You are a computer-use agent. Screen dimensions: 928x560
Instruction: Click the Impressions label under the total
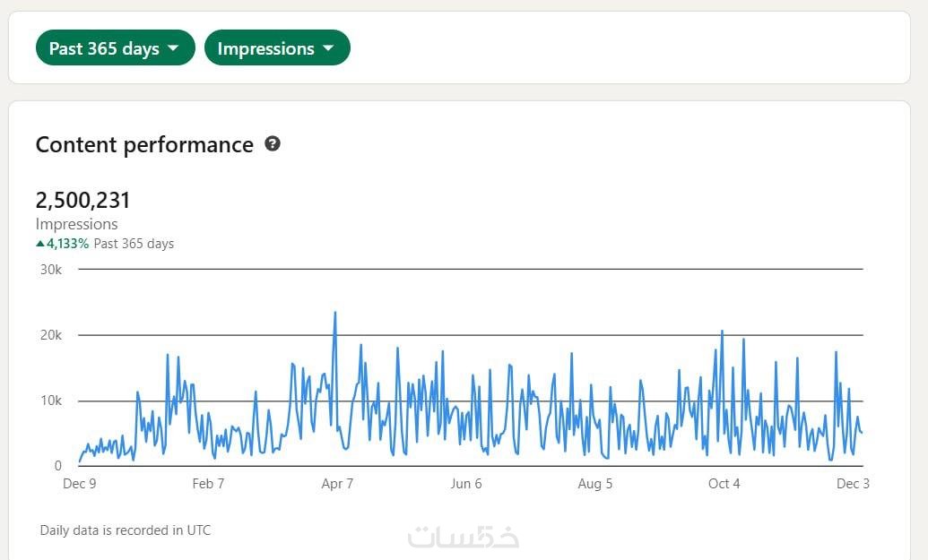click(x=76, y=224)
